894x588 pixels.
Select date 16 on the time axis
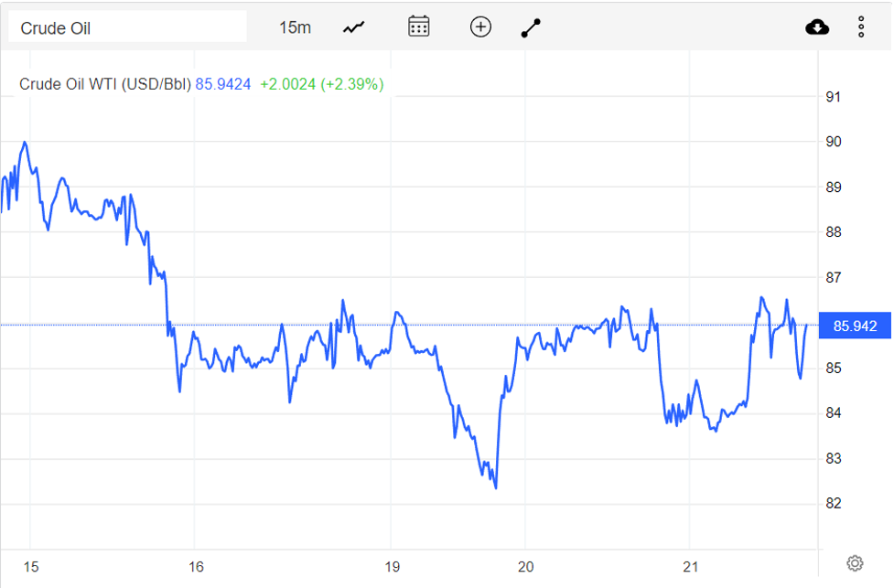coord(195,567)
